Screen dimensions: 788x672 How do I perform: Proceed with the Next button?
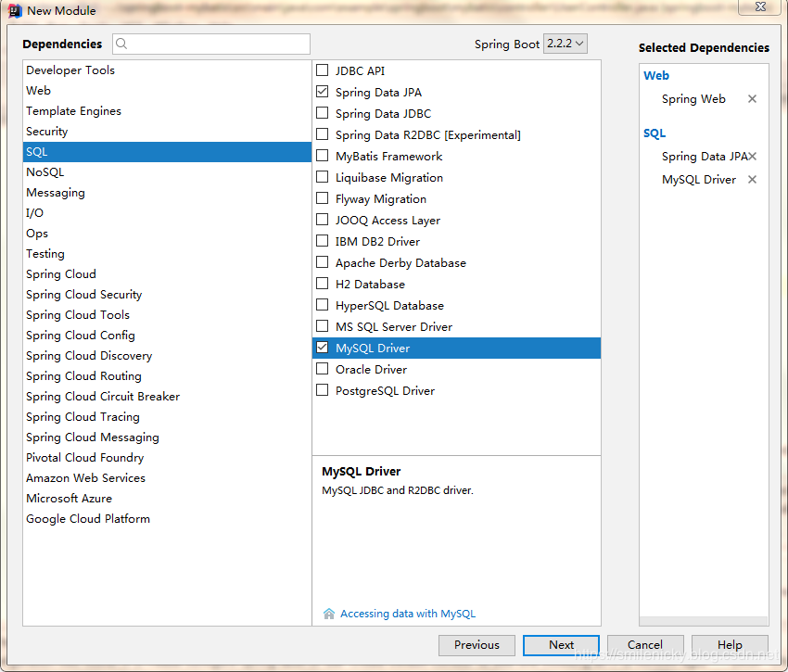pos(561,645)
